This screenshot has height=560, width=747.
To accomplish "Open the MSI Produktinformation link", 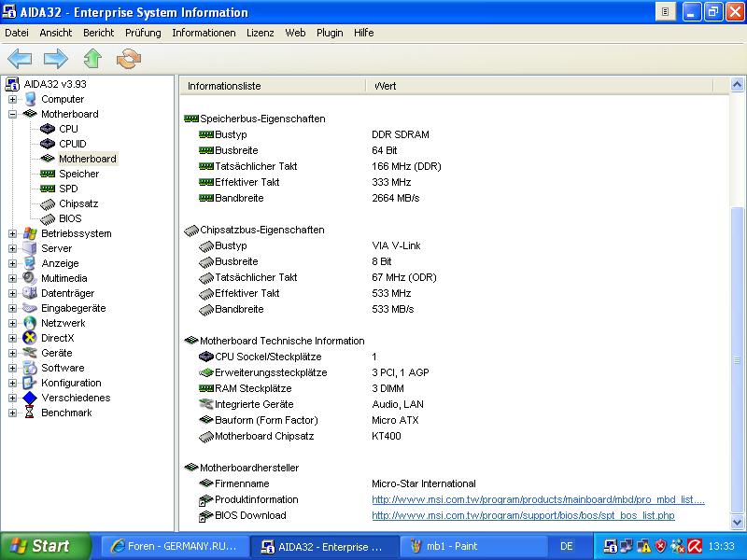I will (x=538, y=499).
